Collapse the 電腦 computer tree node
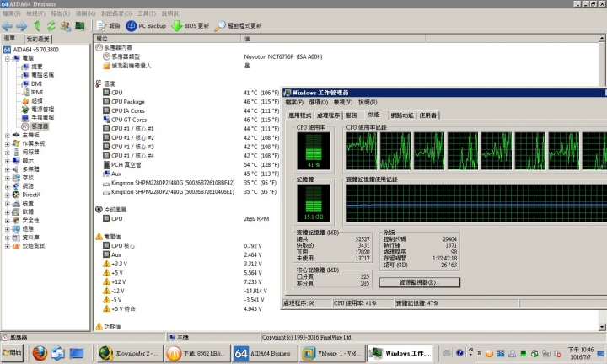Image resolution: width=607 pixels, height=364 pixels. [8, 58]
